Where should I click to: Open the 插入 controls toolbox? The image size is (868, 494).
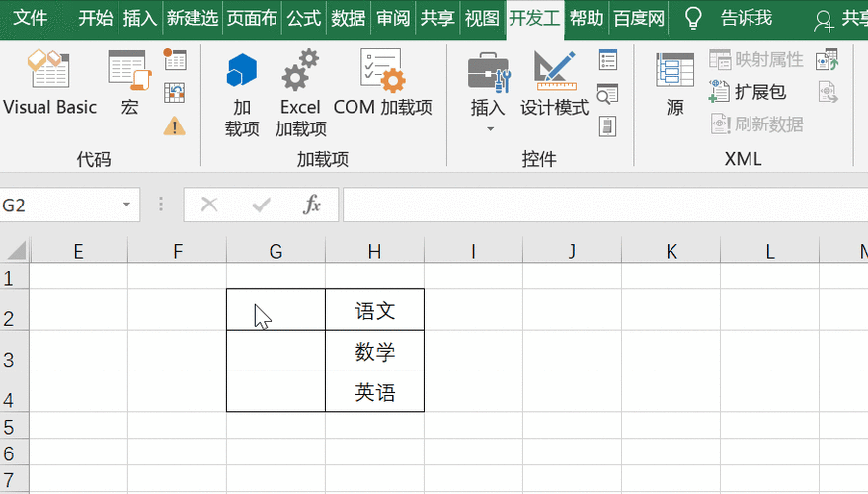coord(488,83)
